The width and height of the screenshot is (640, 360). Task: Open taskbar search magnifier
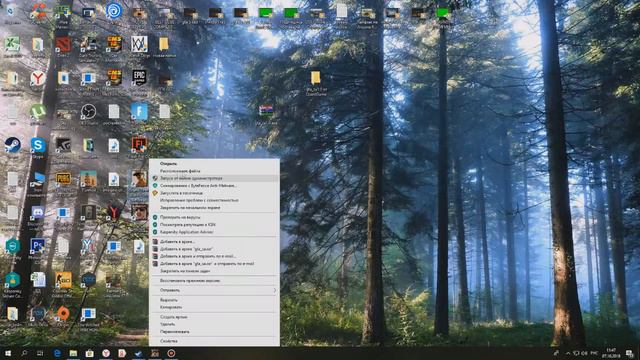pyautogui.click(x=24, y=353)
